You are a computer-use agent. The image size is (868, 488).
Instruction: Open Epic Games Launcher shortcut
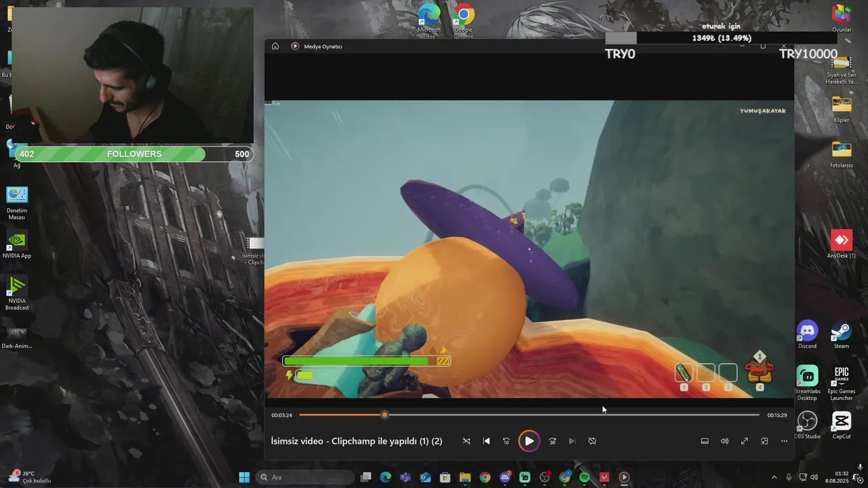(842, 383)
